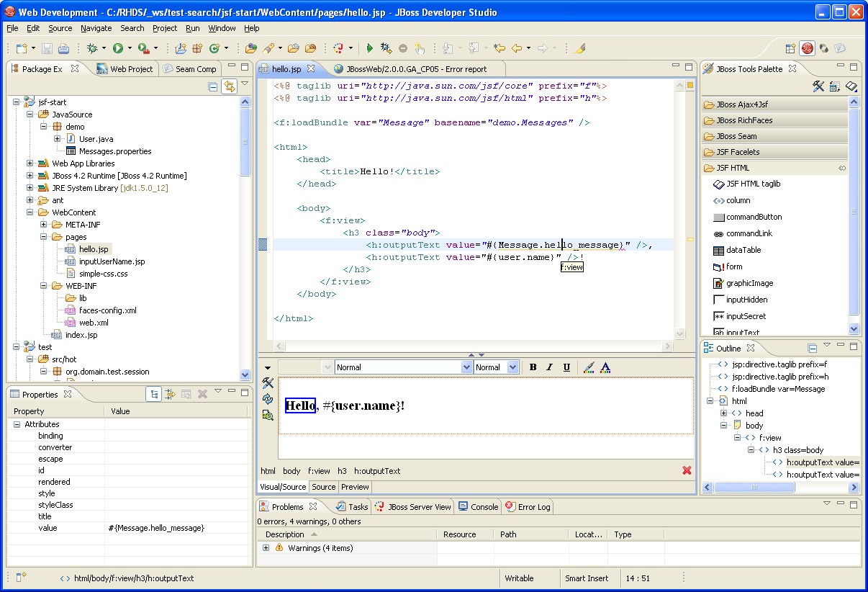
Task: Open inputUserName.jsp in Package Explorer
Action: 112,261
